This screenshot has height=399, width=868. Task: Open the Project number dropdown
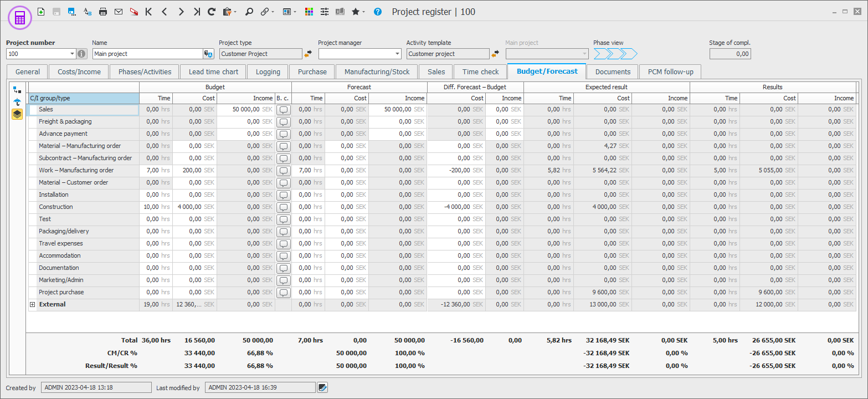pos(73,54)
